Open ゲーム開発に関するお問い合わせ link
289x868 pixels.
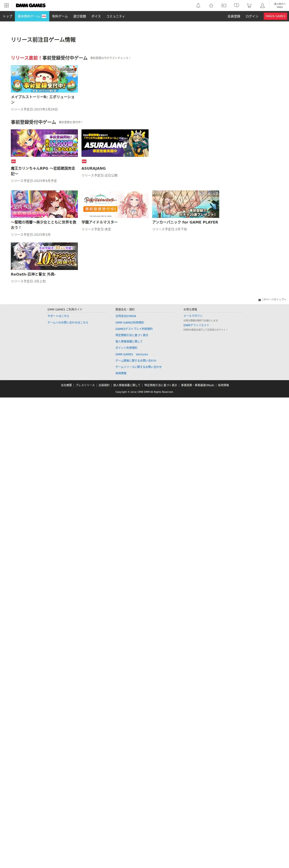[x=136, y=361]
